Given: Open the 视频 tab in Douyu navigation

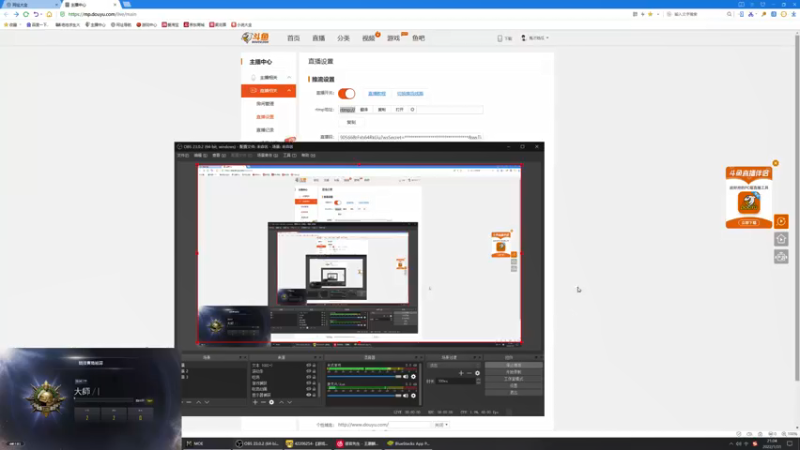Looking at the screenshot, I should [368, 38].
